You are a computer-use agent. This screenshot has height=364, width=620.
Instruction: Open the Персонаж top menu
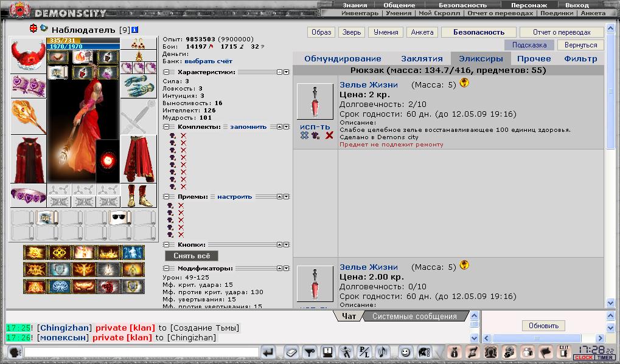click(529, 5)
